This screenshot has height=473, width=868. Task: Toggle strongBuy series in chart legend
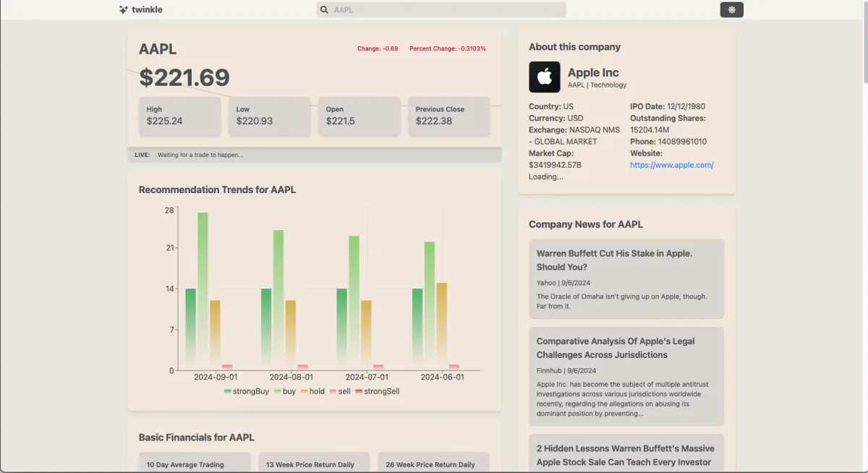pyautogui.click(x=246, y=391)
